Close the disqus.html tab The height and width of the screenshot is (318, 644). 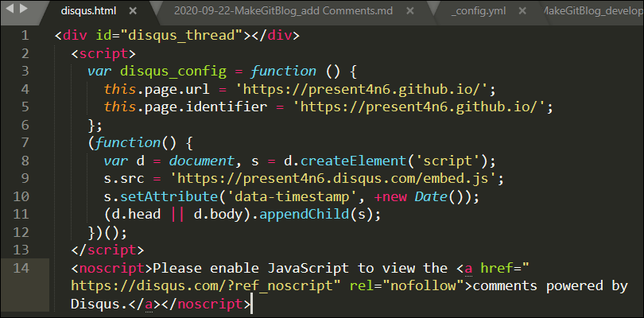[x=133, y=11]
